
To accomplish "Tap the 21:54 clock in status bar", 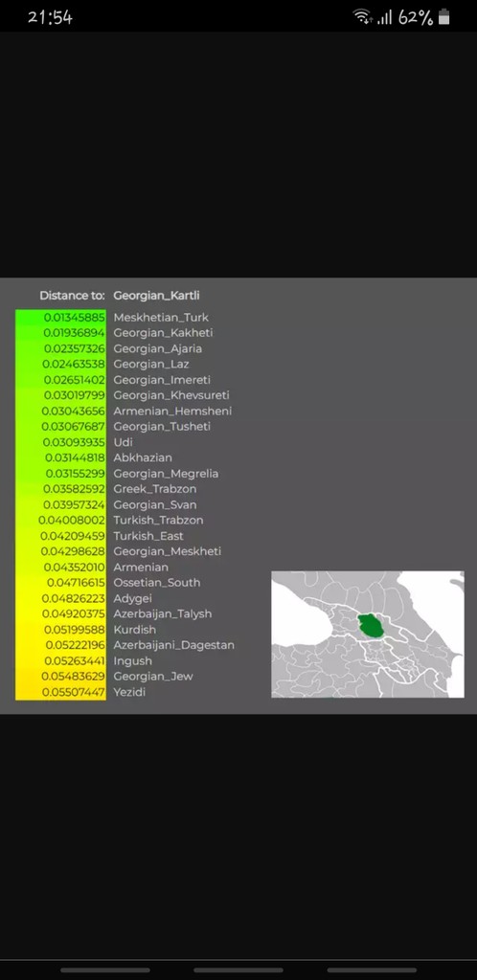I will [x=50, y=17].
